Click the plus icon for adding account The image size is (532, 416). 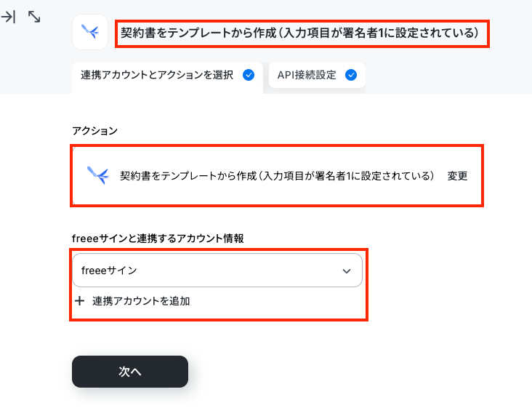tap(80, 301)
